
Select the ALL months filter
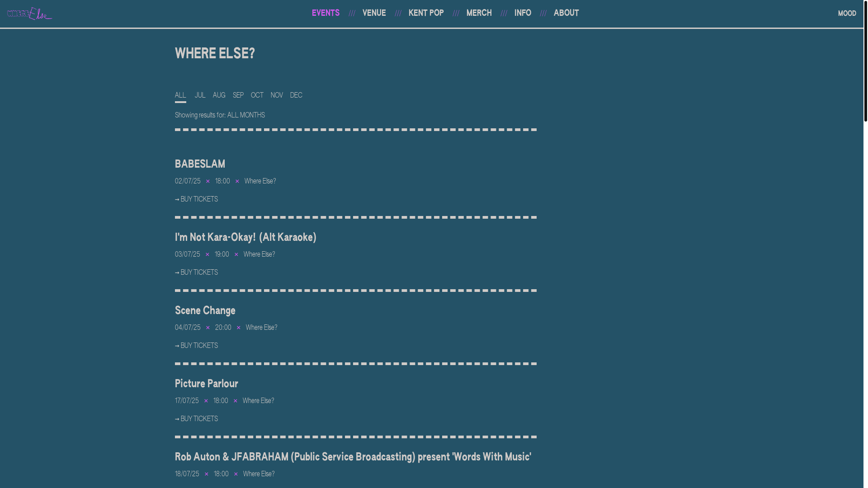(x=180, y=95)
